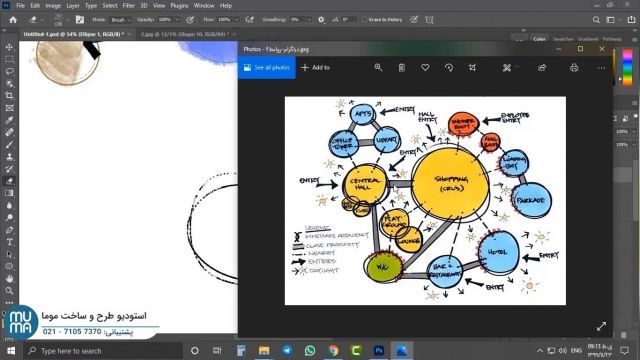Open the File menu

pyautogui.click(x=20, y=6)
